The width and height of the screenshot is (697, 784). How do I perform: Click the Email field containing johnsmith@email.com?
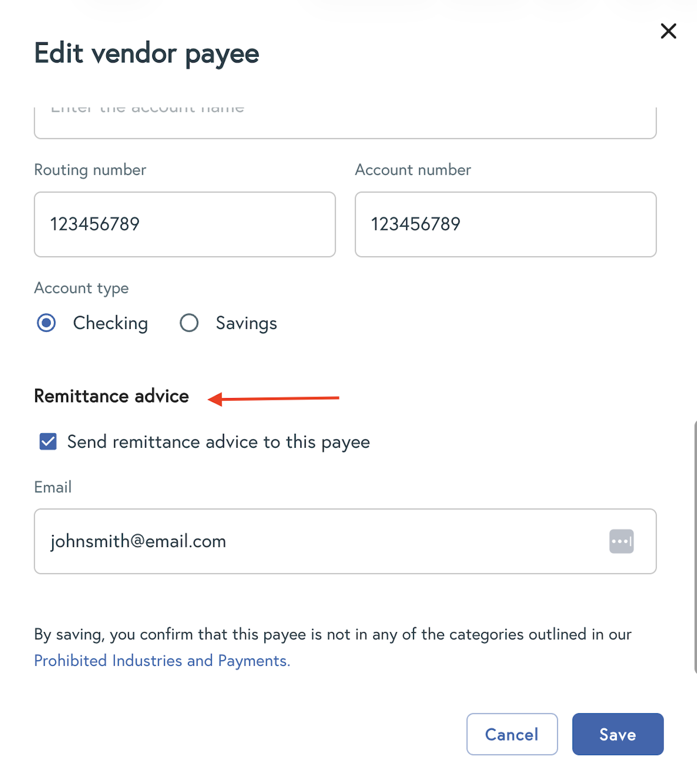point(320,541)
